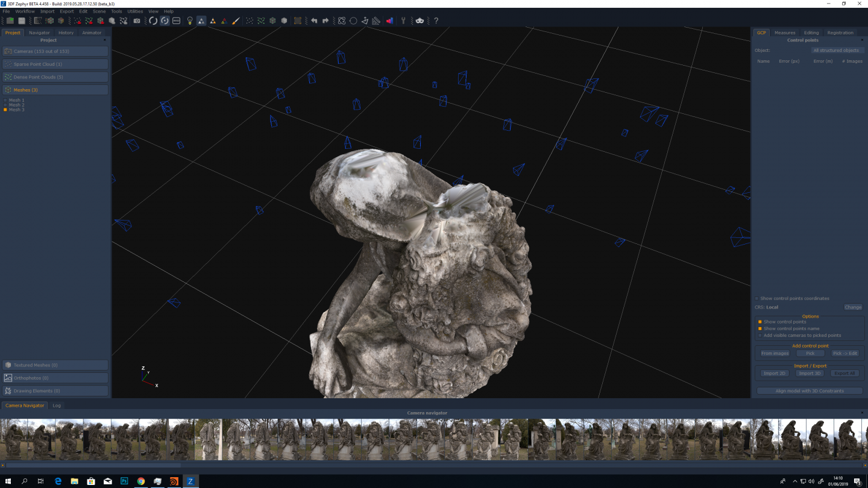Click the Import 2D button
Viewport: 868px width, 488px height.
point(775,374)
